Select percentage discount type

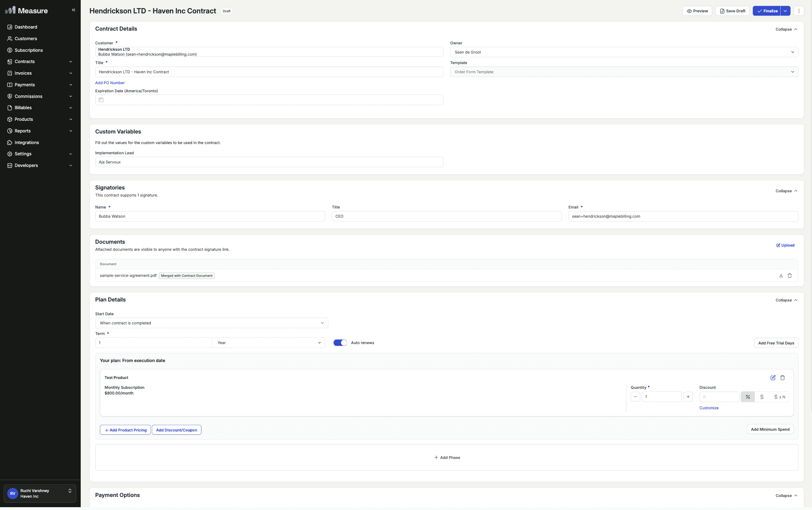[748, 397]
